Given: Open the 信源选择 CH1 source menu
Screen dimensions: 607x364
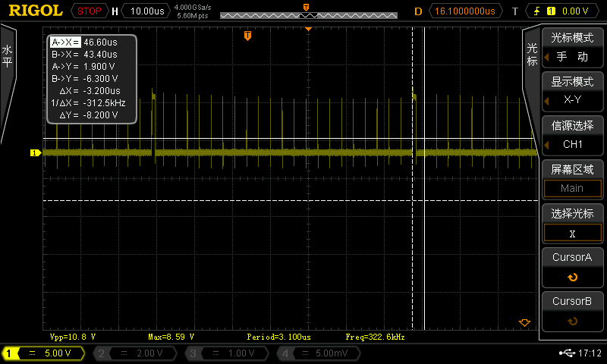Looking at the screenshot, I should [572, 135].
